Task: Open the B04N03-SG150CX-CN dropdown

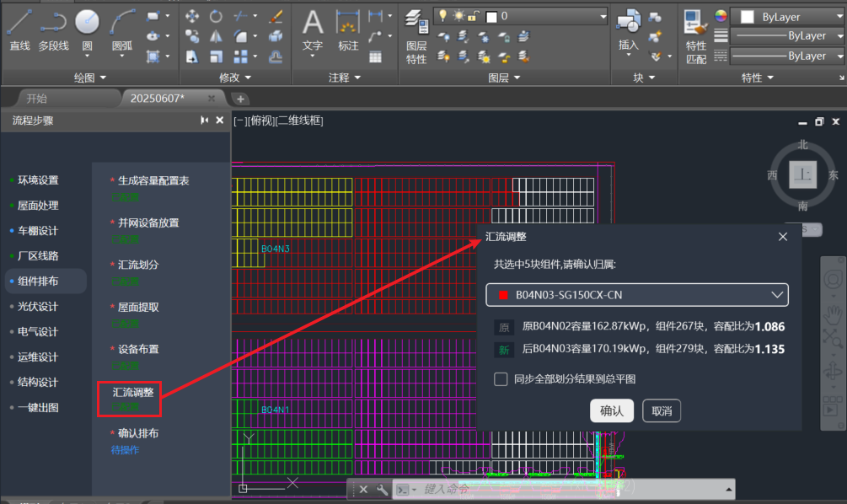Action: pos(637,295)
